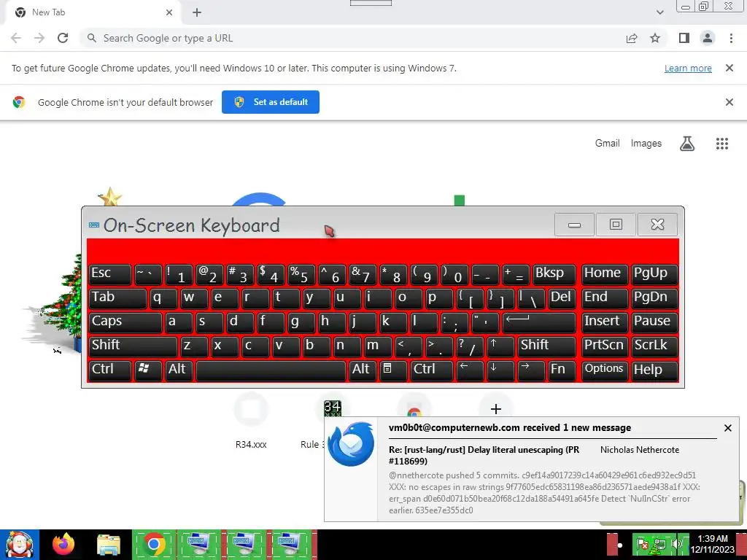Open the Learn more link

point(688,68)
